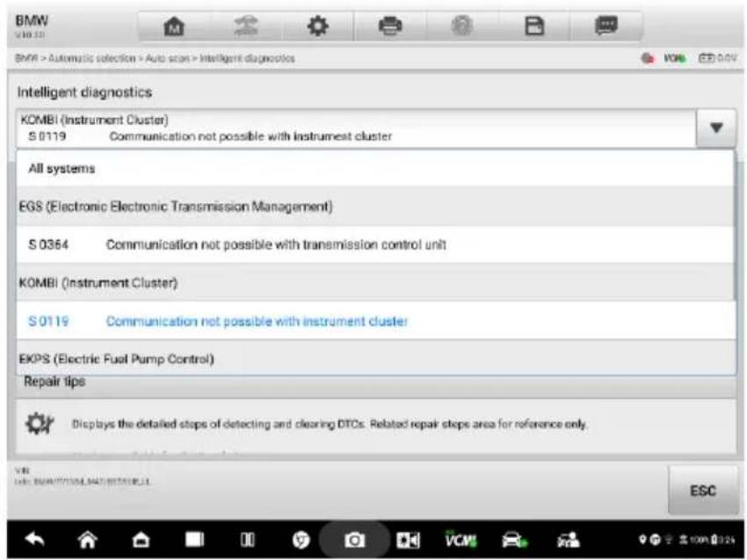The width and height of the screenshot is (747, 560).
Task: Select All systems option
Action: pyautogui.click(x=375, y=169)
